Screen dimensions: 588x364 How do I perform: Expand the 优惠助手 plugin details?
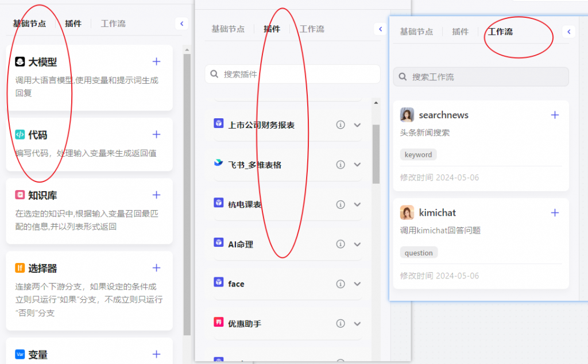358,323
